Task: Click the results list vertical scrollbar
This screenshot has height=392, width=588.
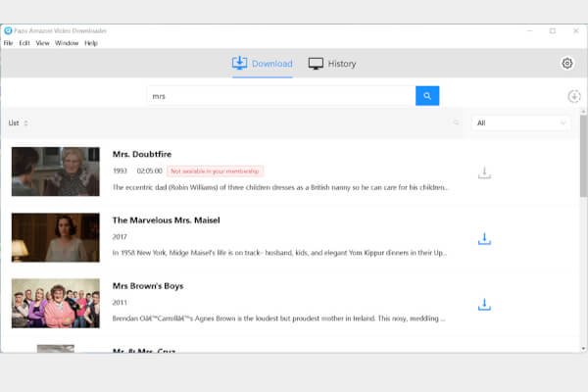Action: (583, 156)
